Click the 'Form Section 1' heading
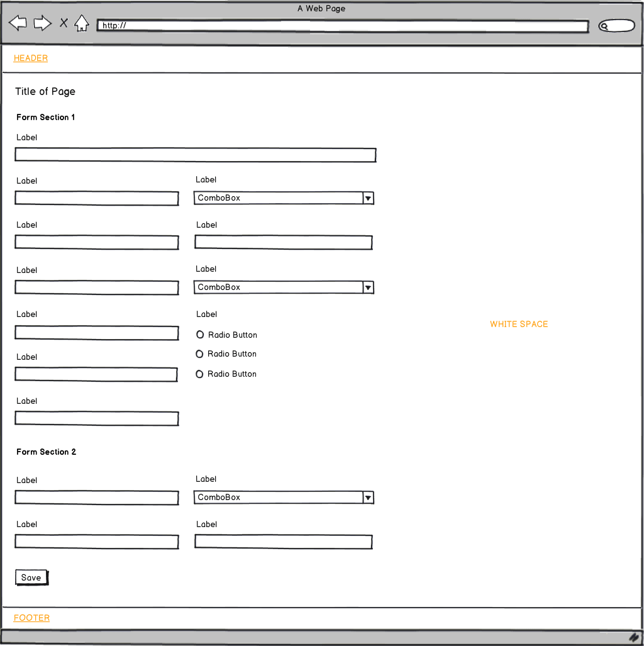 click(x=46, y=118)
